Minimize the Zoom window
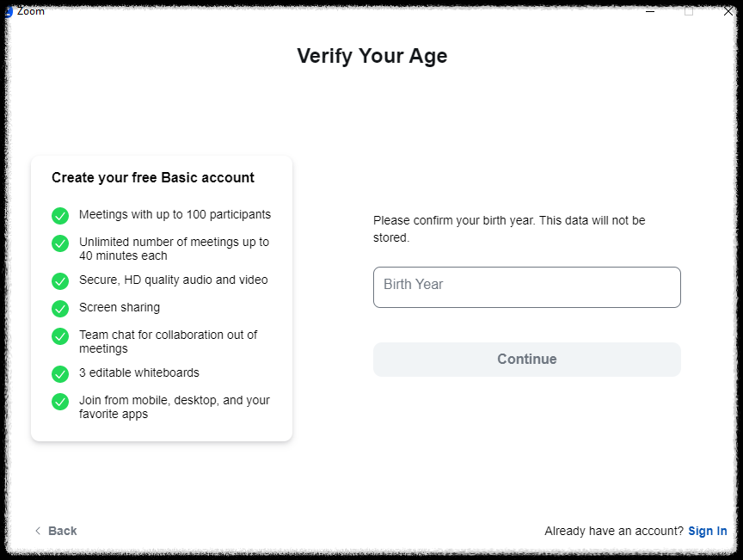This screenshot has height=560, width=743. pyautogui.click(x=650, y=11)
